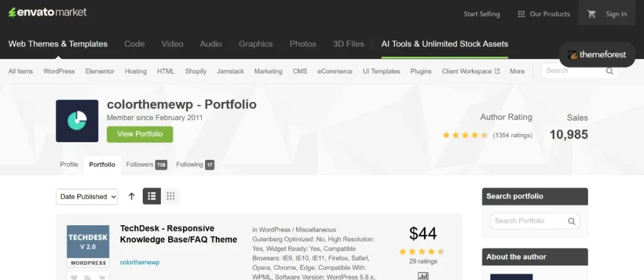Reverse sort order with arrow
Screen dimensions: 644x280
click(x=131, y=196)
